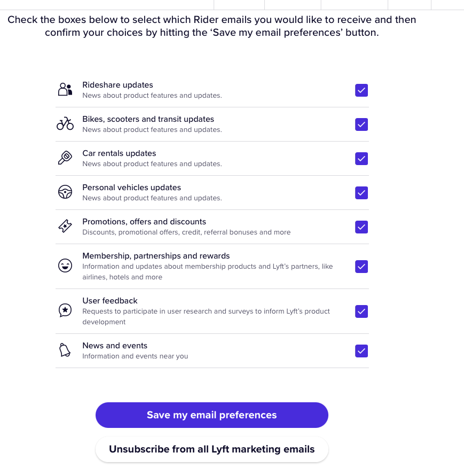Unsubscribe from all Lyft marketing emails

point(212,449)
